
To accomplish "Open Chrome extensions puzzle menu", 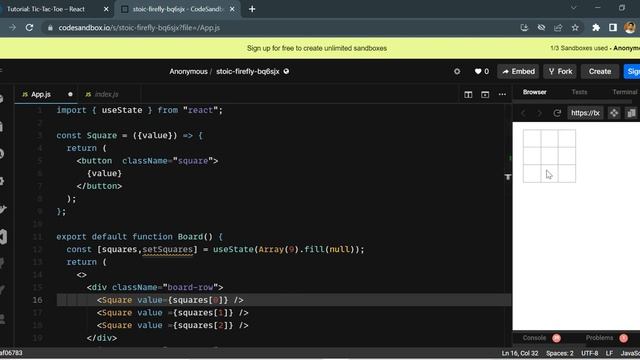I will pyautogui.click(x=596, y=28).
